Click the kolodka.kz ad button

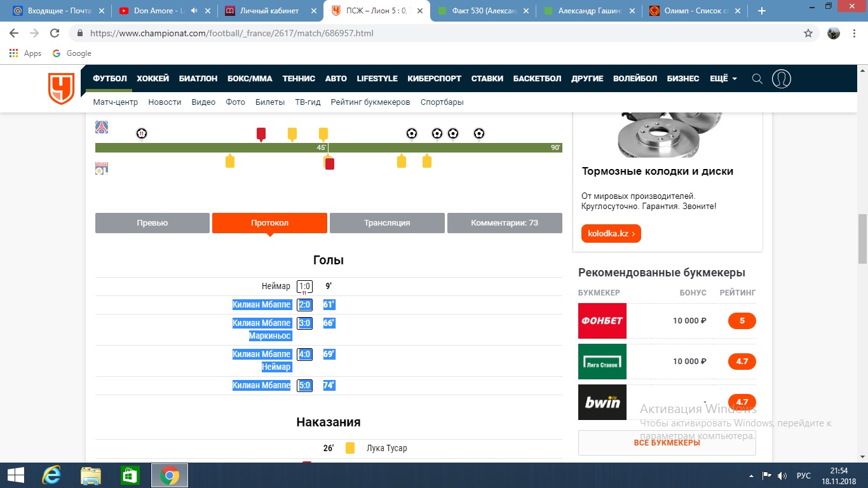pyautogui.click(x=611, y=234)
